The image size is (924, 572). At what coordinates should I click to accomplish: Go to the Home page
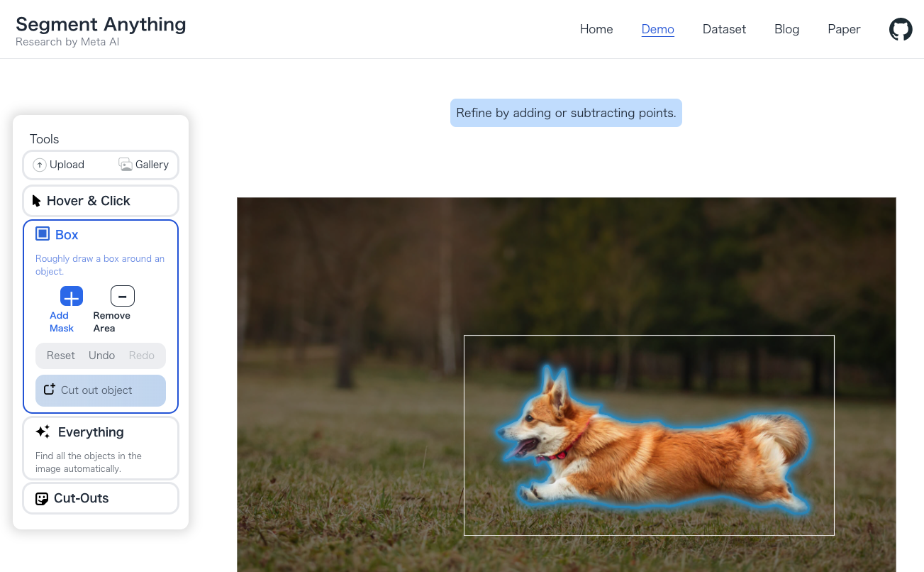596,29
